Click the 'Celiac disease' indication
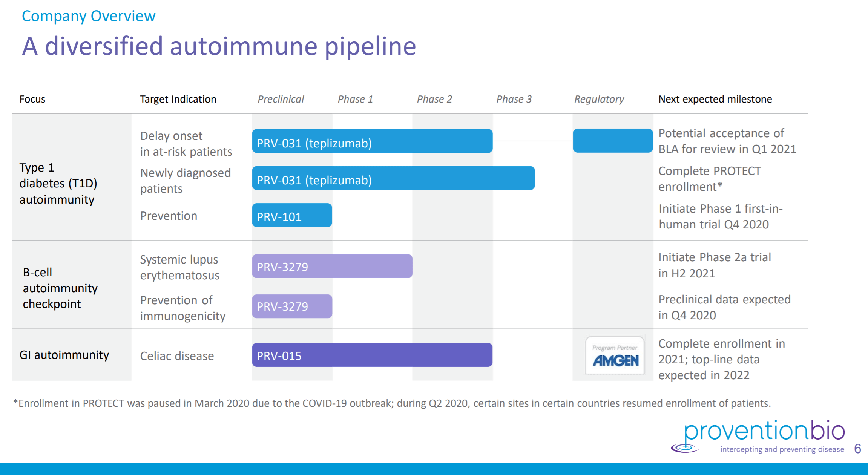This screenshot has width=868, height=475. (x=177, y=356)
